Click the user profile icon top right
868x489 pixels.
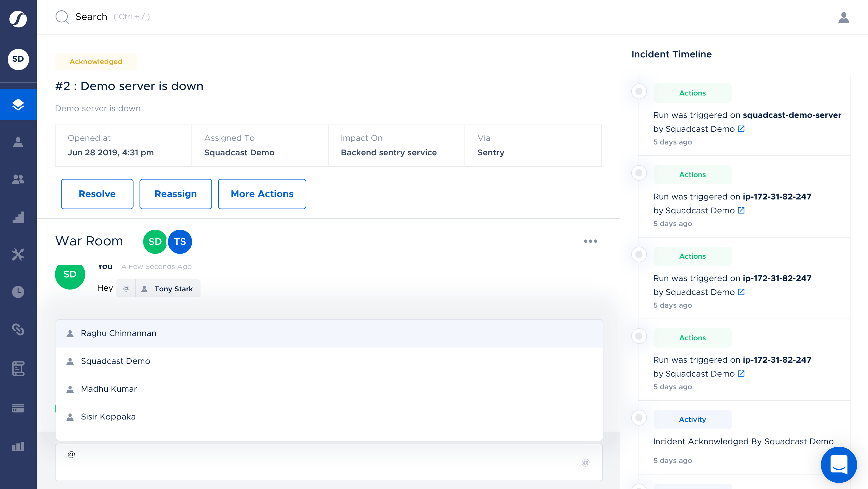click(x=844, y=17)
